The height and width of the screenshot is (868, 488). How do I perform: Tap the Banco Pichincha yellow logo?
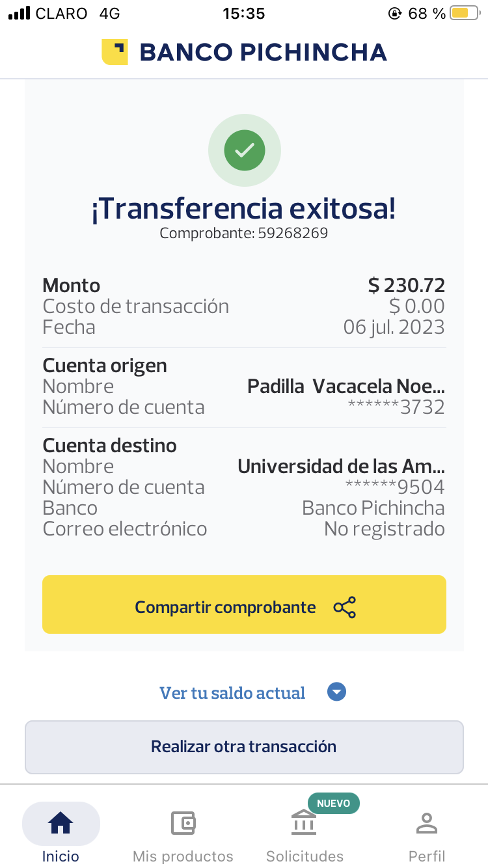point(115,52)
